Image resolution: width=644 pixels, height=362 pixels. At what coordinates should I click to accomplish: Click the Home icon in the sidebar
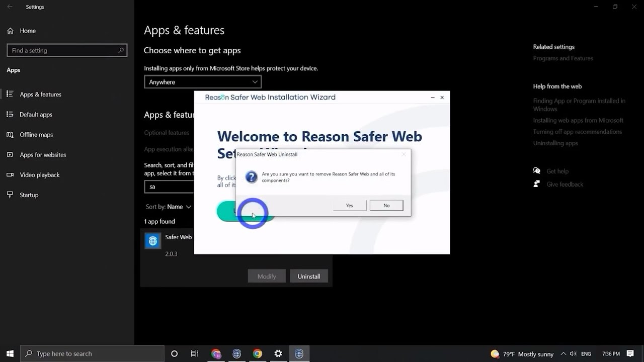pos(10,31)
